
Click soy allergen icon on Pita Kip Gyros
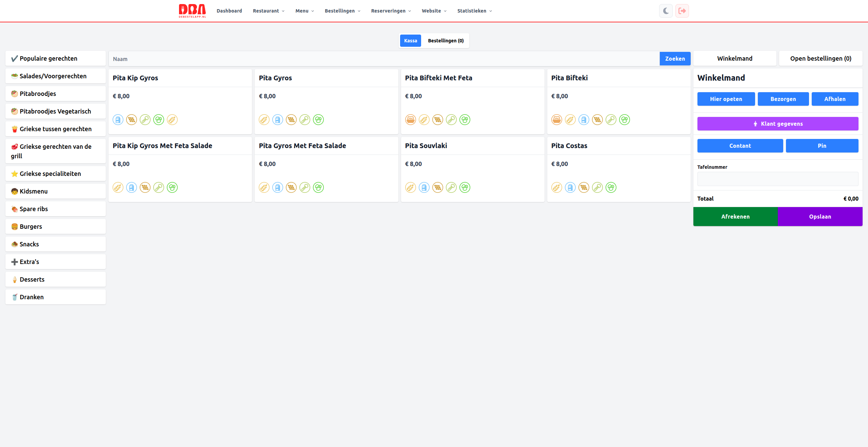(159, 120)
